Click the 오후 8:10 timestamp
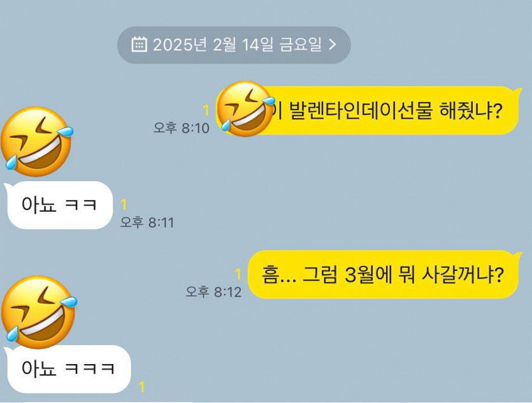532x403 pixels. 181,128
